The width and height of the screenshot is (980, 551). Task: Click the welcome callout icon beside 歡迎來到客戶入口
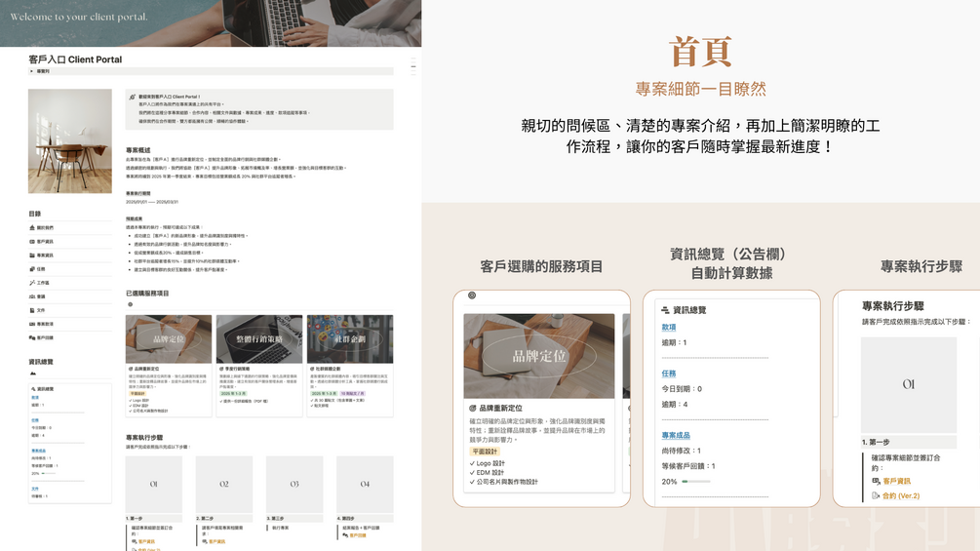(x=132, y=97)
